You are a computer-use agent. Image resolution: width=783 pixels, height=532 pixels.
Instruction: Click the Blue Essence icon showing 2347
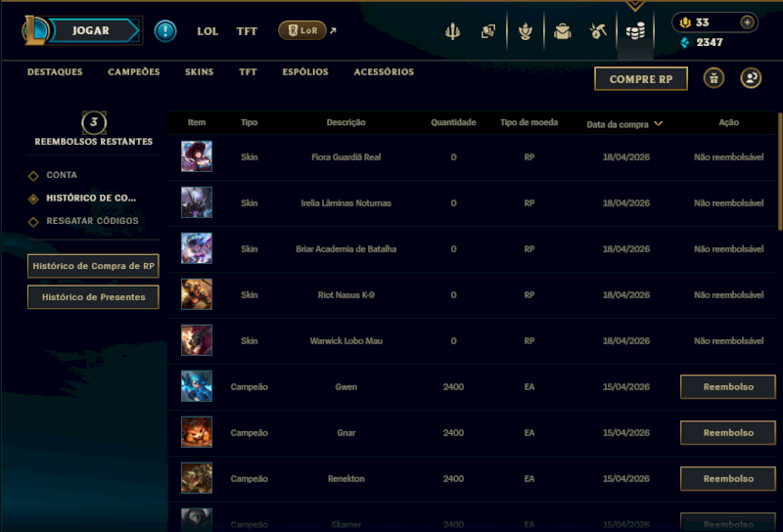tap(685, 42)
